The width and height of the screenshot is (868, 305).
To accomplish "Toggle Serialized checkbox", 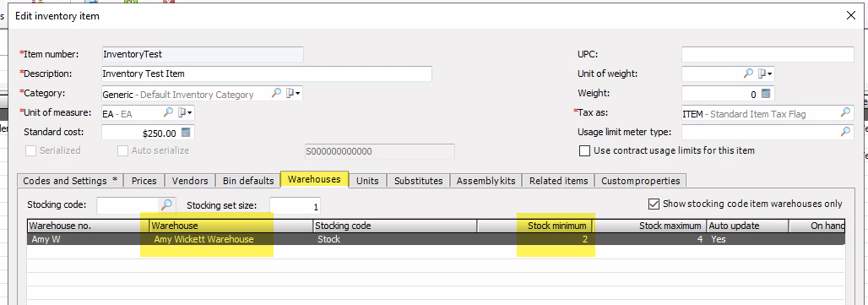I will (31, 150).
